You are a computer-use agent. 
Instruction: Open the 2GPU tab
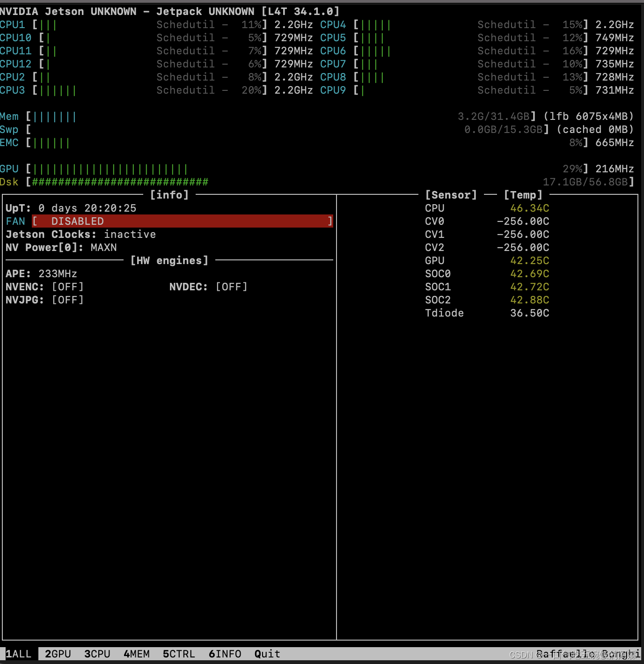(x=58, y=654)
